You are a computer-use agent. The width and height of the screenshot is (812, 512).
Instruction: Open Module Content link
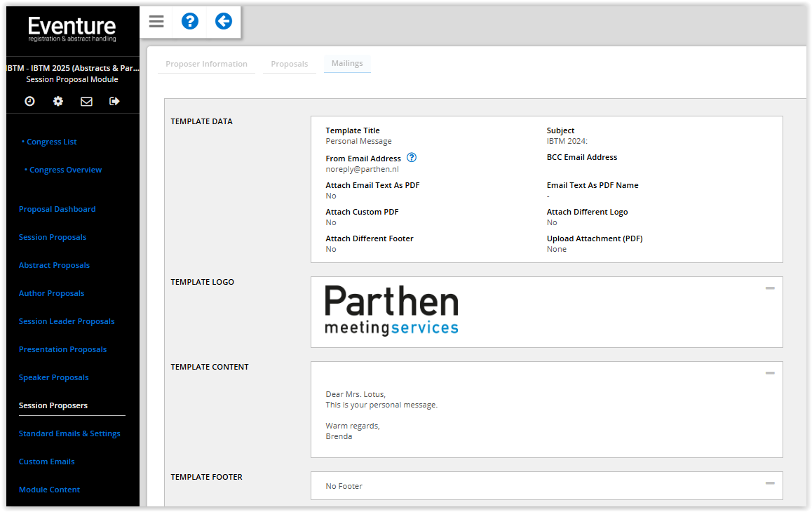coord(49,489)
